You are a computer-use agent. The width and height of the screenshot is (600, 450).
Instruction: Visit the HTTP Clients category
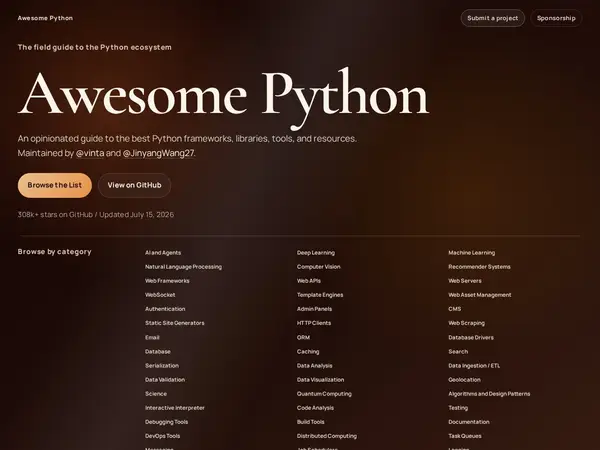(x=314, y=323)
